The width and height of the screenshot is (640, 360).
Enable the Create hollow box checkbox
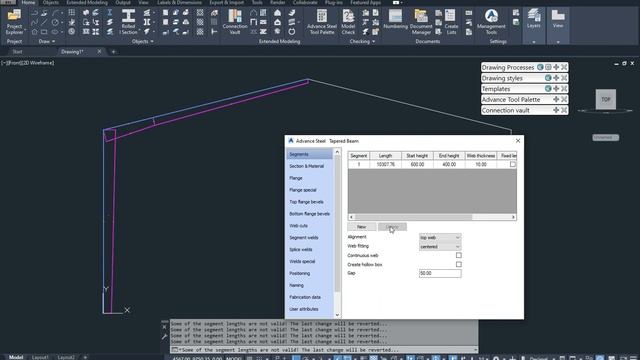459,264
